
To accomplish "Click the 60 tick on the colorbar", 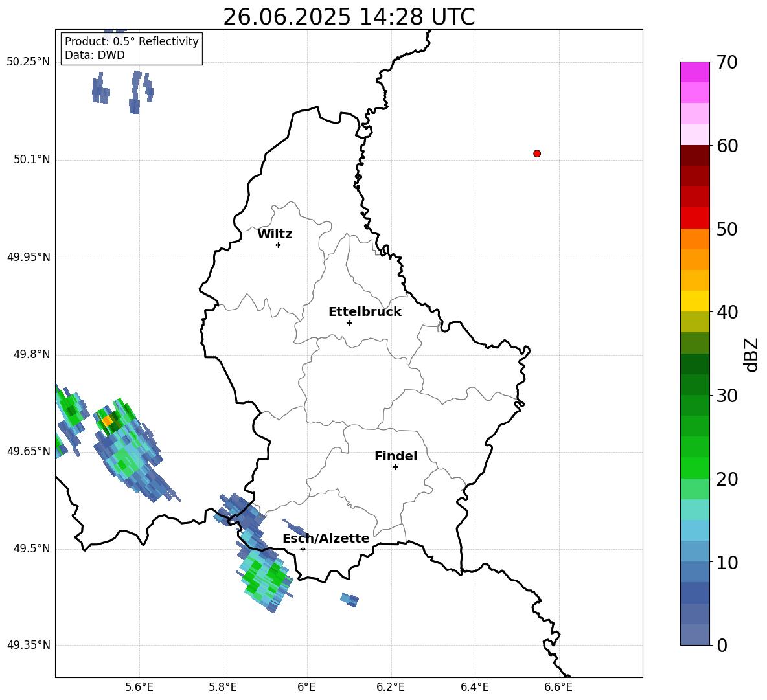I will 727,146.
